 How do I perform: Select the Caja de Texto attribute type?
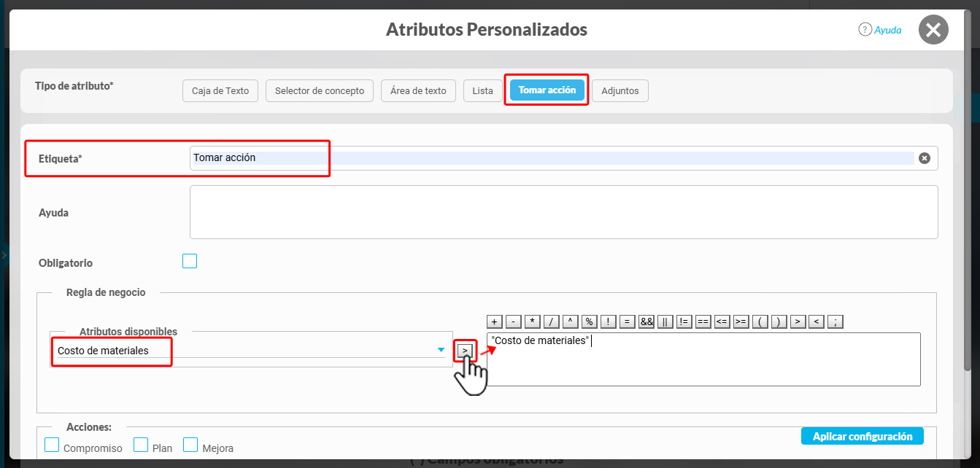[x=220, y=91]
